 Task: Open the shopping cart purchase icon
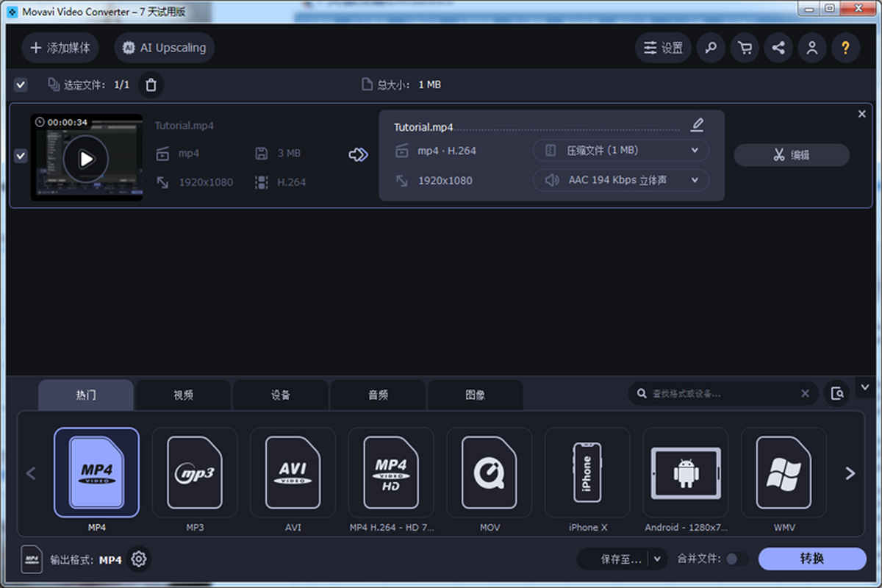[745, 48]
